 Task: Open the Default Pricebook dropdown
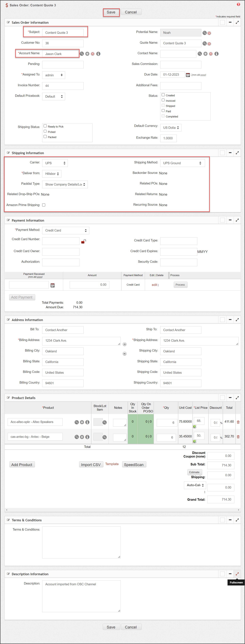pyautogui.click(x=54, y=96)
